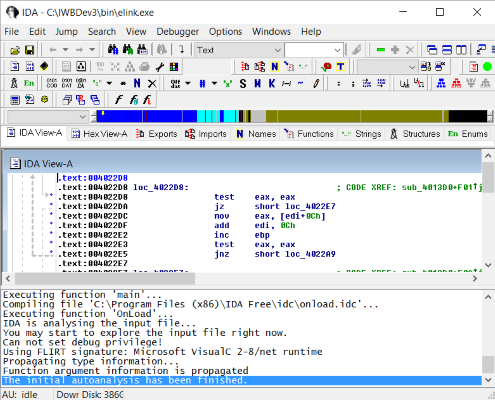This screenshot has height=400, width=495.
Task: Expand the jump forward history arrow
Action: [92, 50]
